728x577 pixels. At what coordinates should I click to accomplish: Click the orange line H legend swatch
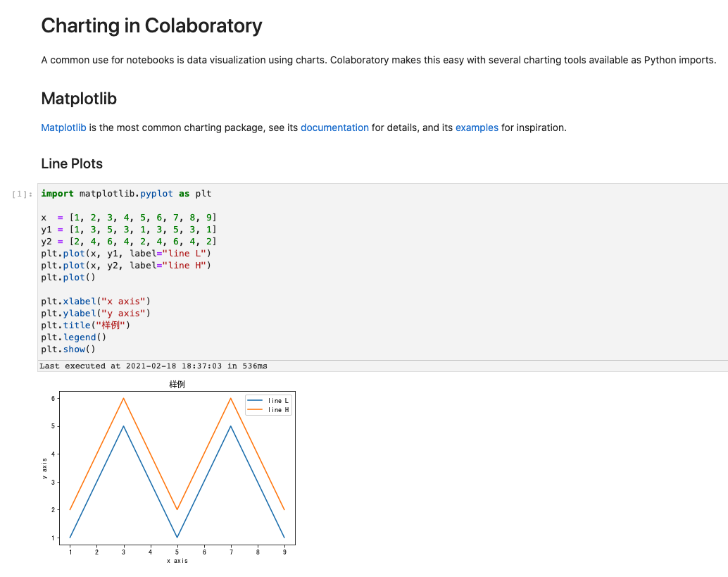click(256, 409)
